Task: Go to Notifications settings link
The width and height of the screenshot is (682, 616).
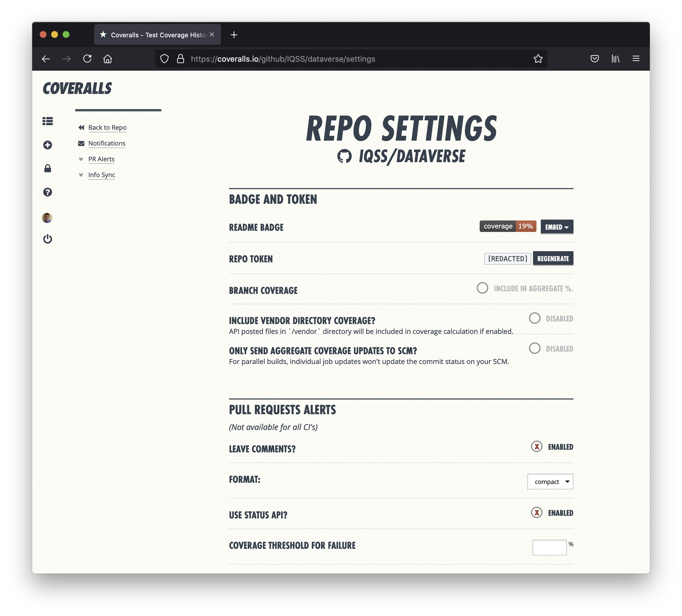Action: [x=106, y=144]
